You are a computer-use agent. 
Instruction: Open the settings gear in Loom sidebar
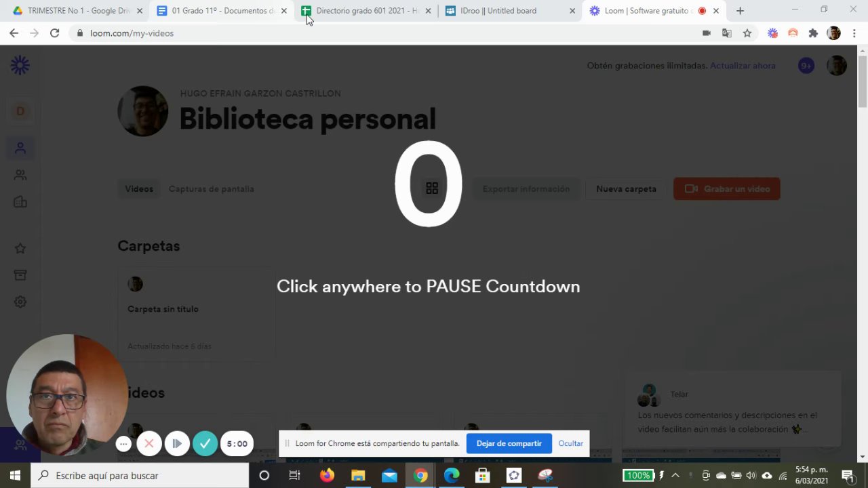pos(20,302)
